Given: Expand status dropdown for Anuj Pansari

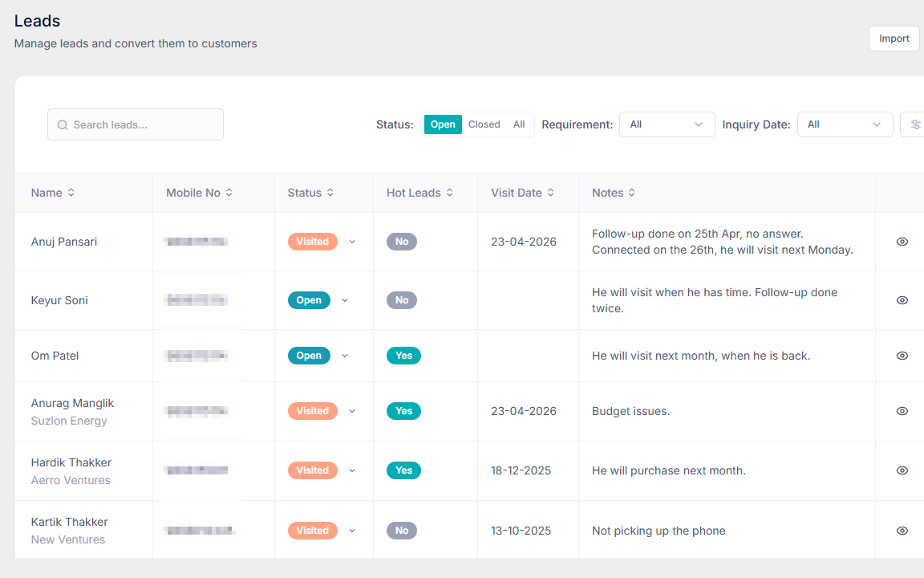Looking at the screenshot, I should [x=352, y=242].
